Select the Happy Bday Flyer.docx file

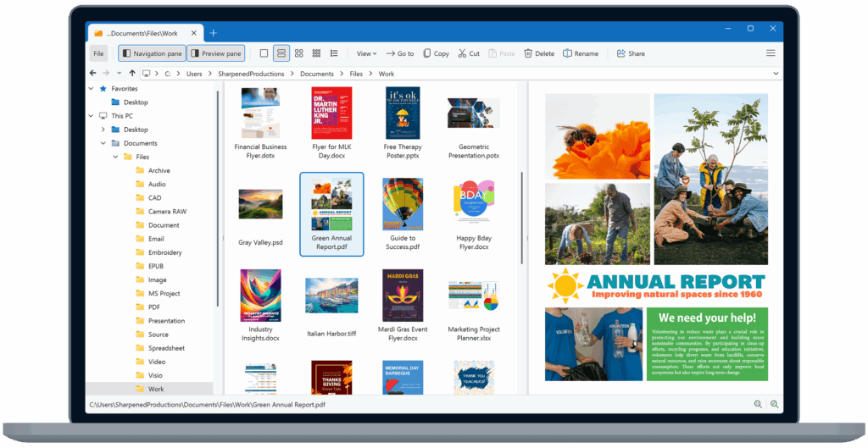point(474,214)
